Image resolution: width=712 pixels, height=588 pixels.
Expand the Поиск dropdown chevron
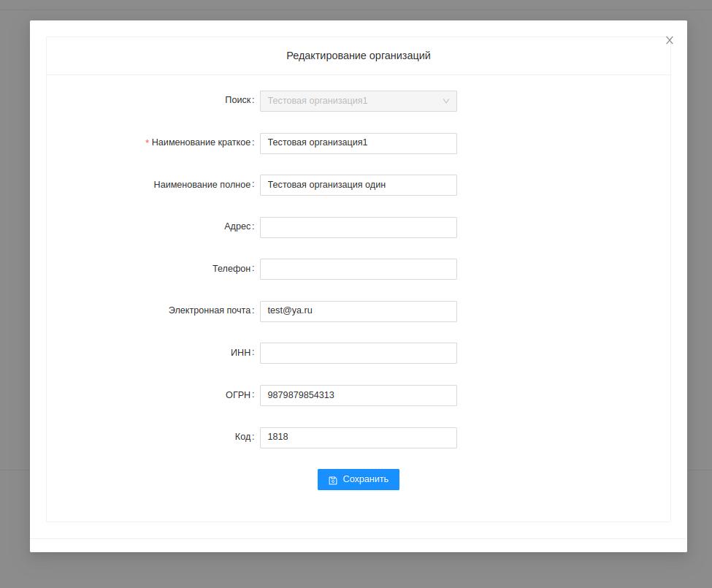(x=445, y=101)
